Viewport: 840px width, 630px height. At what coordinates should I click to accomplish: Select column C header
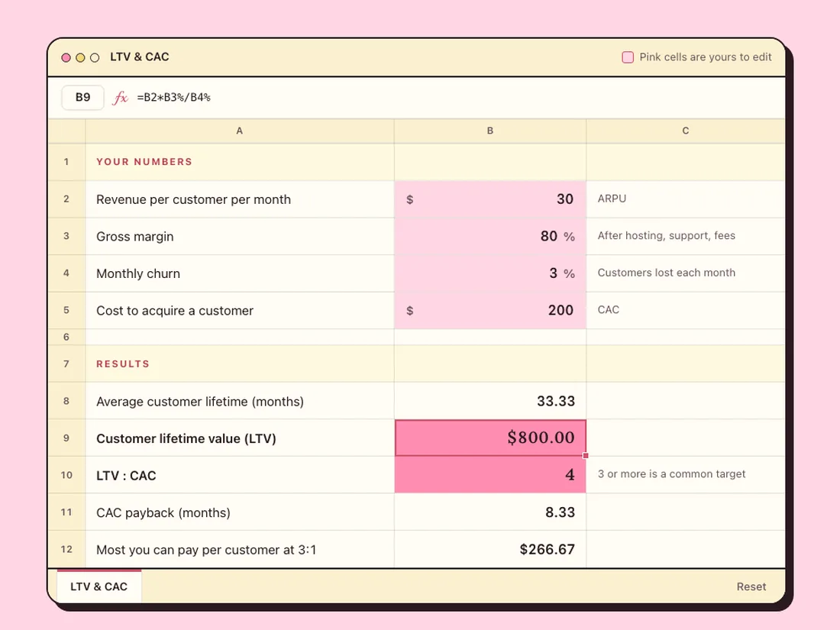[686, 131]
